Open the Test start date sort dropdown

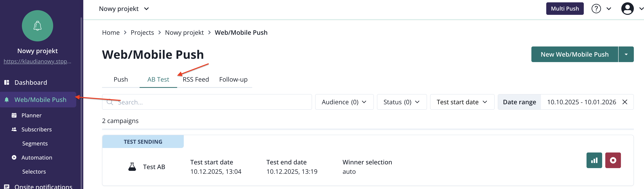tap(462, 102)
